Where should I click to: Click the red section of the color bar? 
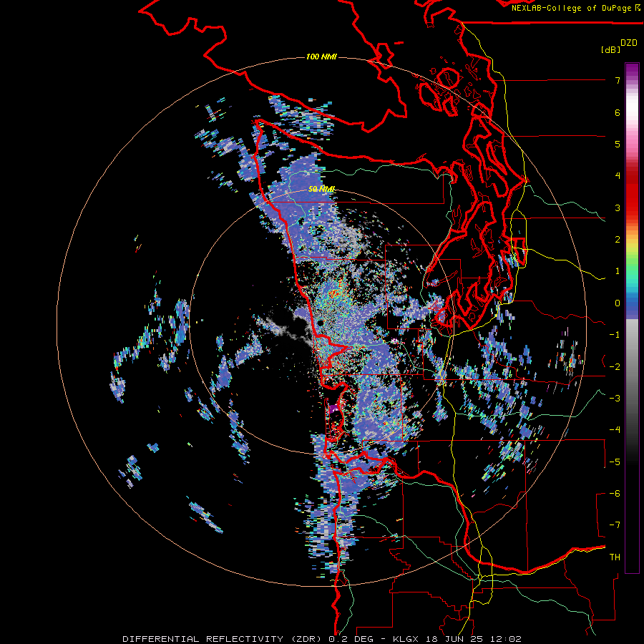pos(632,189)
